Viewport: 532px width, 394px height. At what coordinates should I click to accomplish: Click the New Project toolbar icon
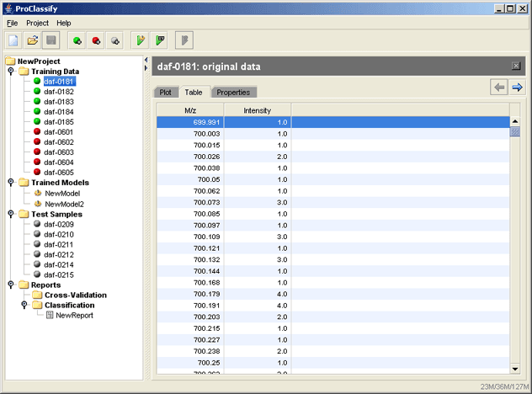13,40
